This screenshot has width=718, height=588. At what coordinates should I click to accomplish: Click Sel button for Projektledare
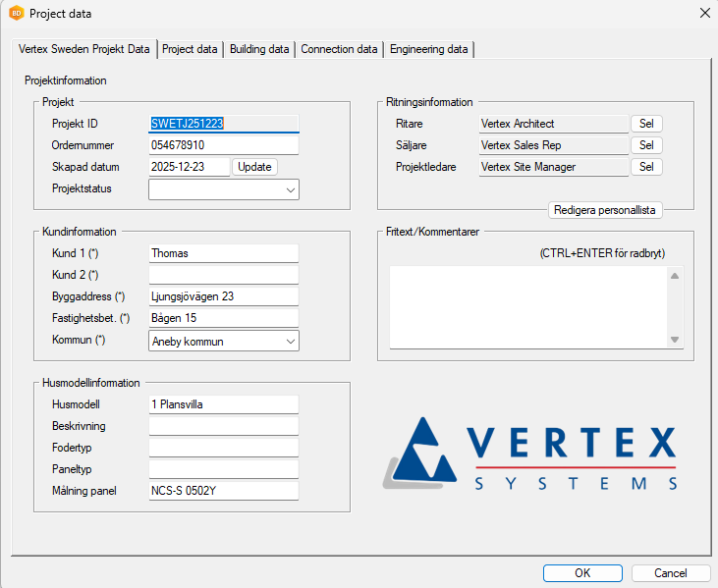pos(646,167)
